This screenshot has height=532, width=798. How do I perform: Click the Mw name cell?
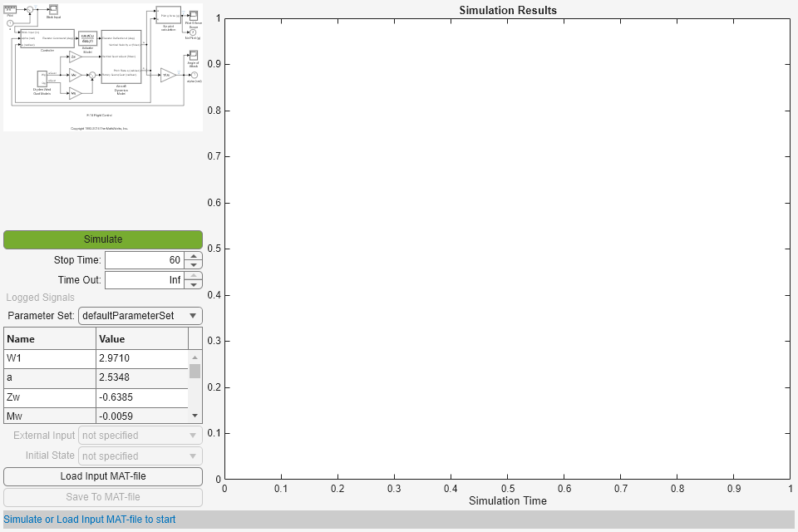tap(50, 416)
